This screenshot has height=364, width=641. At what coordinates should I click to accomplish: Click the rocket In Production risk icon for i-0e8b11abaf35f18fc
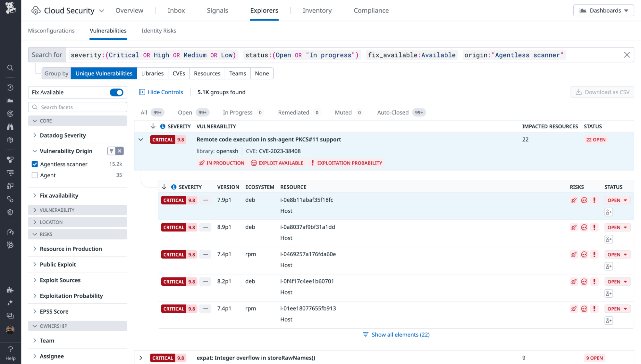pyautogui.click(x=574, y=200)
